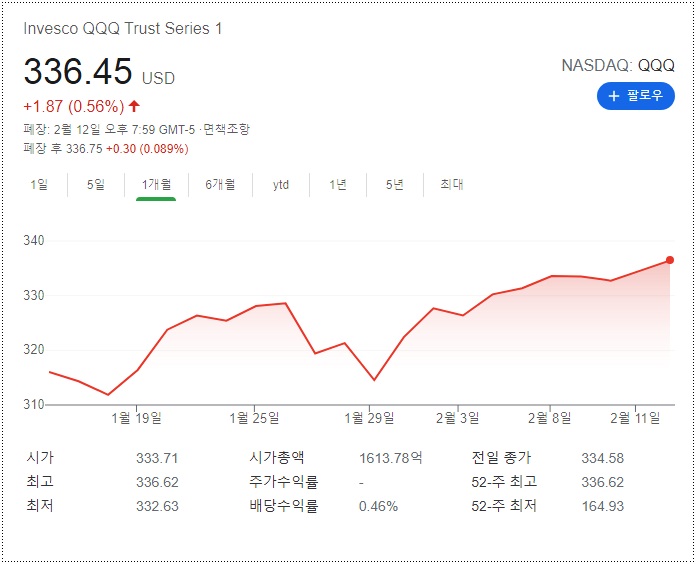Image resolution: width=696 pixels, height=564 pixels.
Task: Click the 1월 25일 axis label
Action: 254,418
